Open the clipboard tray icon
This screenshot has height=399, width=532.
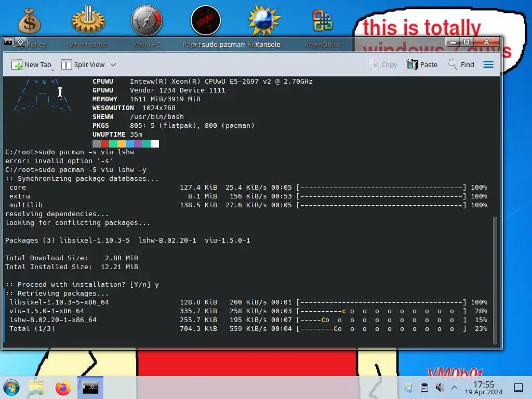point(424,388)
